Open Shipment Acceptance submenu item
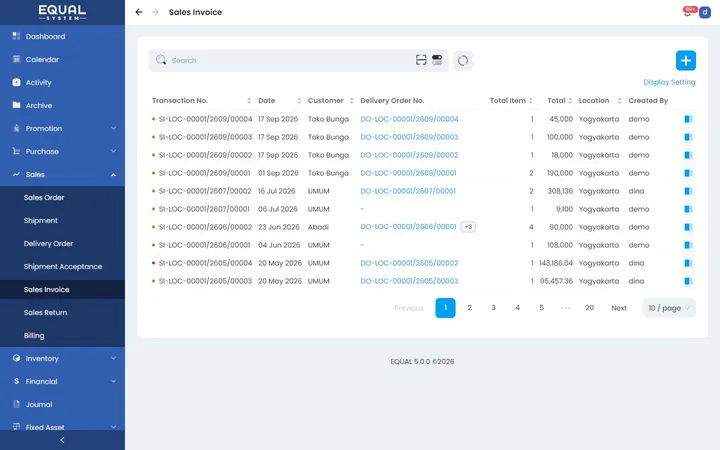This screenshot has width=720, height=450. coord(62,266)
